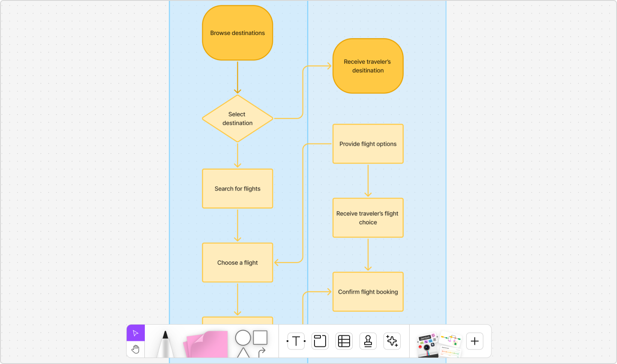Switch to the hand pan tool
Image resolution: width=617 pixels, height=364 pixels.
point(135,349)
